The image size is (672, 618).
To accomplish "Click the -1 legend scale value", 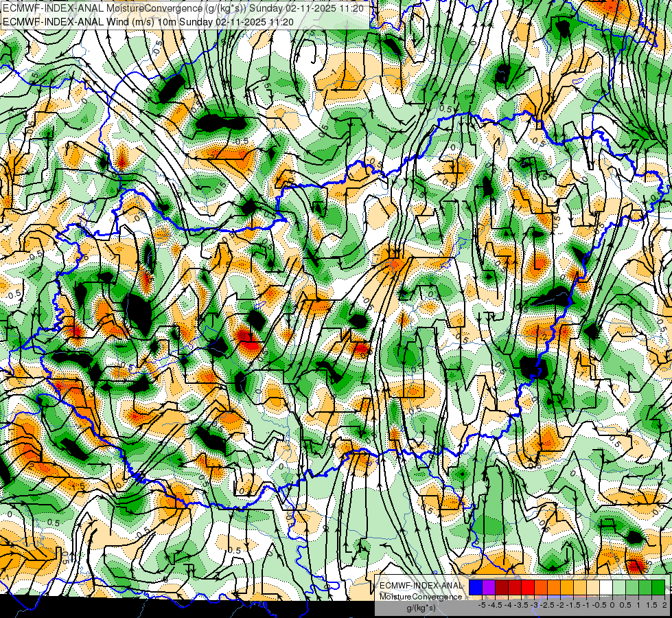I will tap(587, 605).
